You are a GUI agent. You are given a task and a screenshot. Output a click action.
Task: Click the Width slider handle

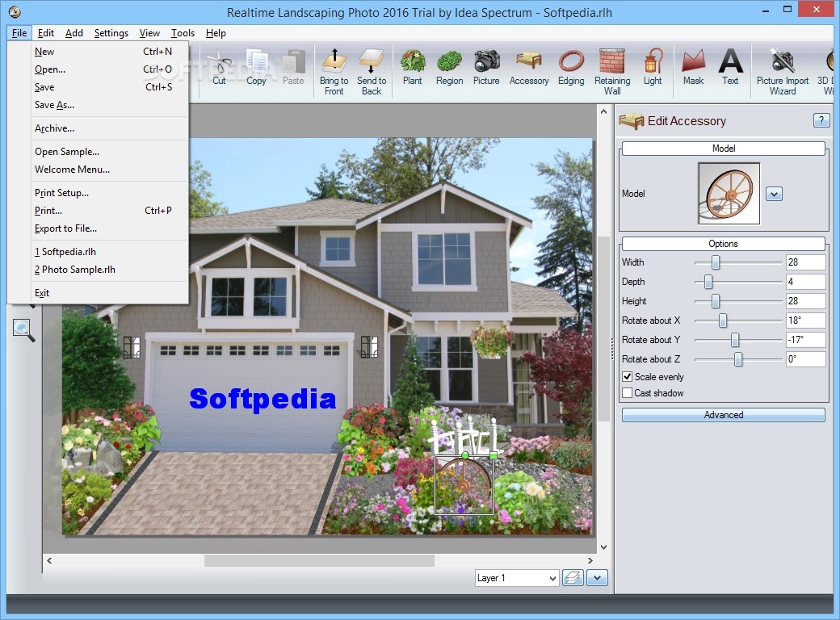(x=715, y=262)
